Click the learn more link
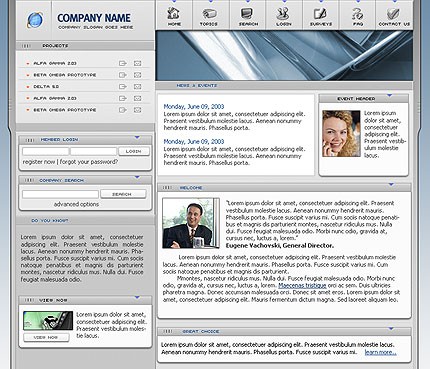The image size is (430, 369). (380, 352)
